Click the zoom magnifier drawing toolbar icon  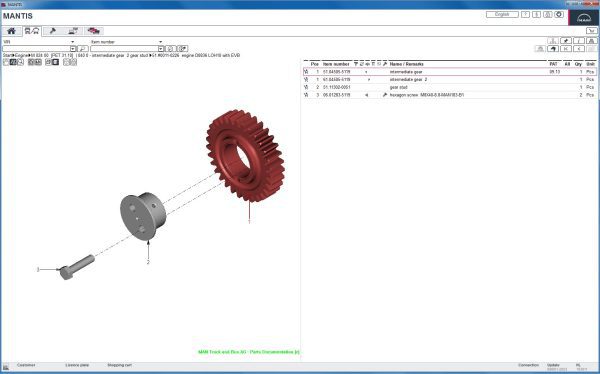coord(20,62)
